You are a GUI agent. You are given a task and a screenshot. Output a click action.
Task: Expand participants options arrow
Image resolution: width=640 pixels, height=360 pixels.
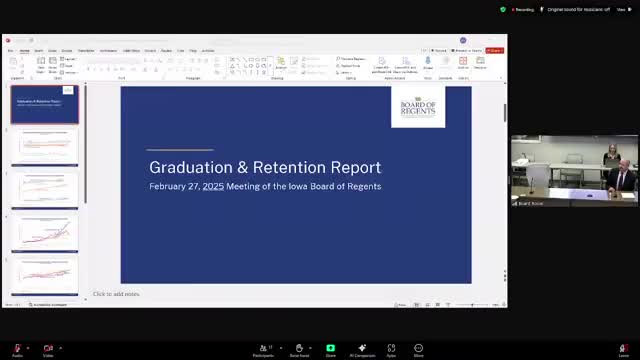point(281,348)
